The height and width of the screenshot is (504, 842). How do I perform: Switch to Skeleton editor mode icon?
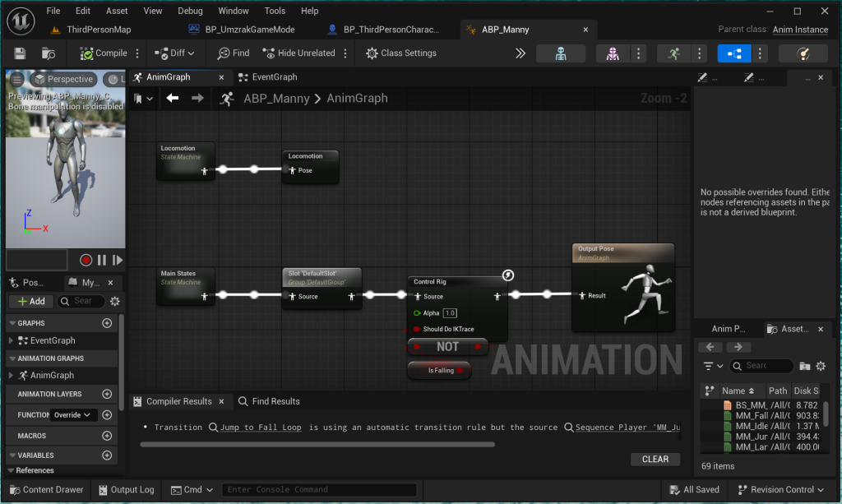[561, 53]
